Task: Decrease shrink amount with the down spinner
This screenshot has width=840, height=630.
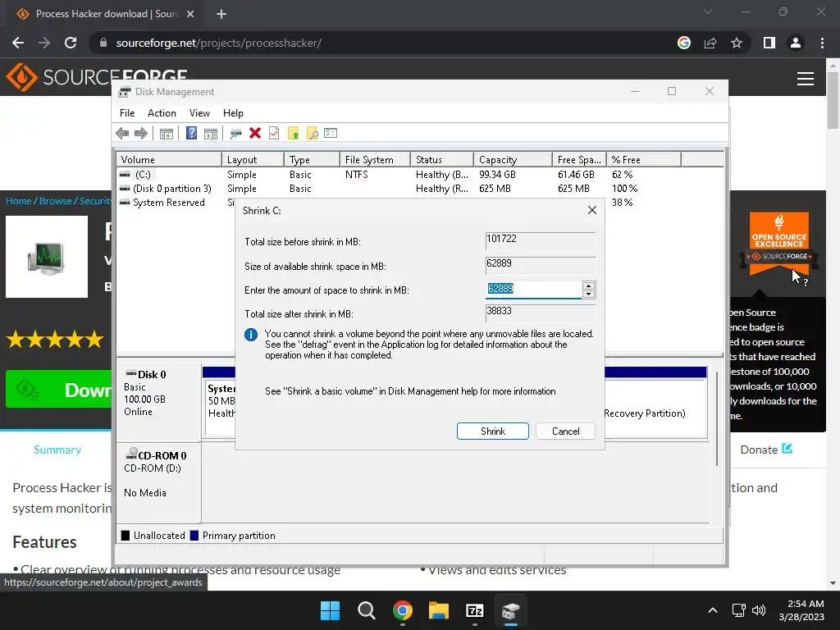Action: (x=589, y=294)
